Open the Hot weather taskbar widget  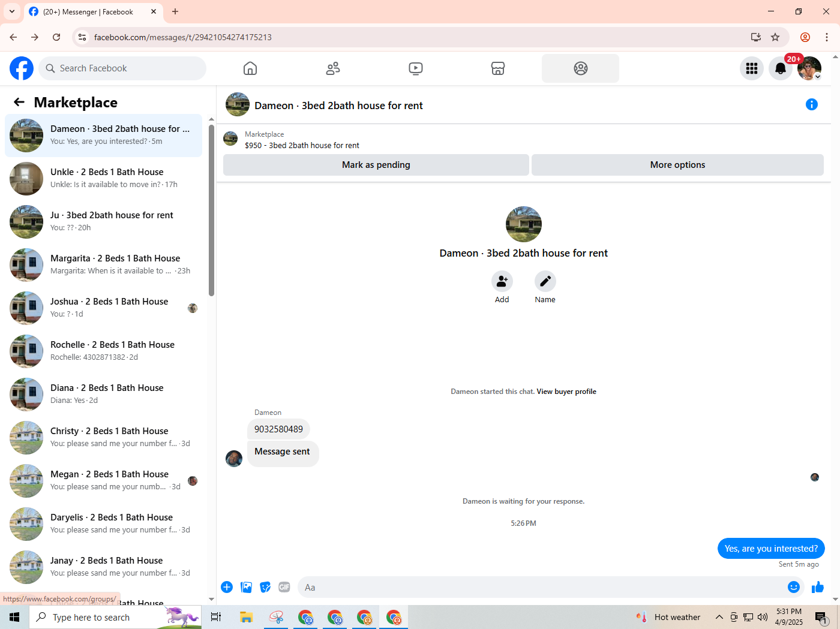tap(668, 617)
